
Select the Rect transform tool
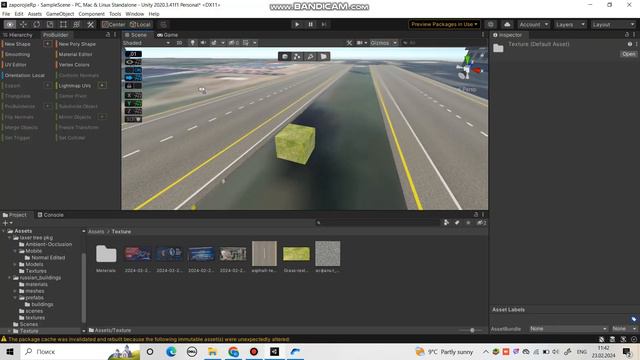coord(63,24)
